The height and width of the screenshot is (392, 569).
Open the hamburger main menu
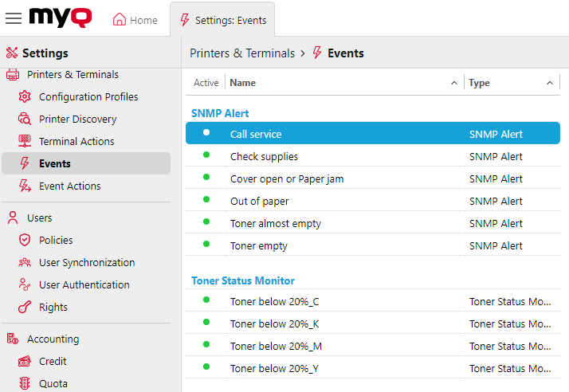coord(14,18)
